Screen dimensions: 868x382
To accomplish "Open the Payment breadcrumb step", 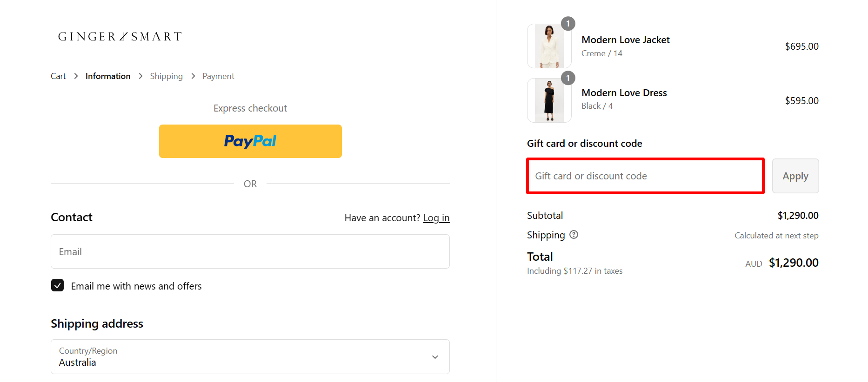I will click(x=218, y=76).
